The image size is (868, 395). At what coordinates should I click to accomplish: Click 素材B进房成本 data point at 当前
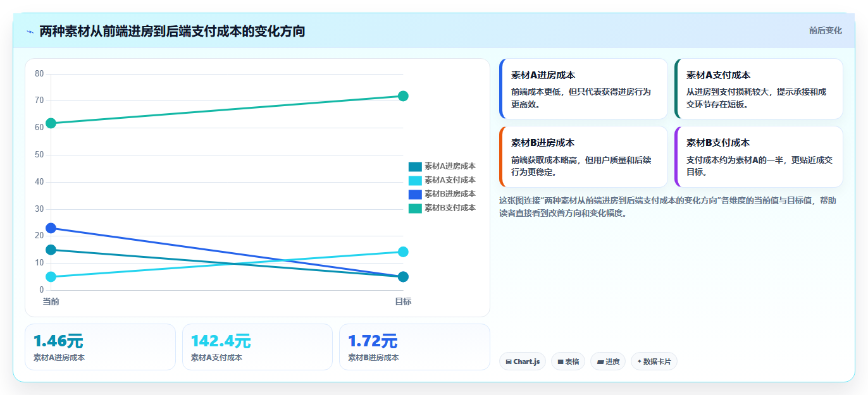coord(51,228)
